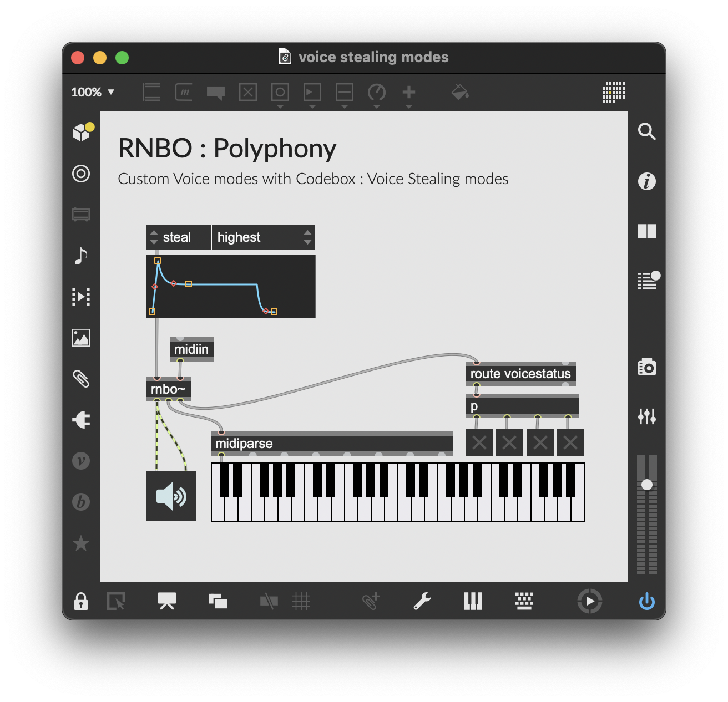
Task: Add a toggle object from toolbar
Action: [x=248, y=92]
